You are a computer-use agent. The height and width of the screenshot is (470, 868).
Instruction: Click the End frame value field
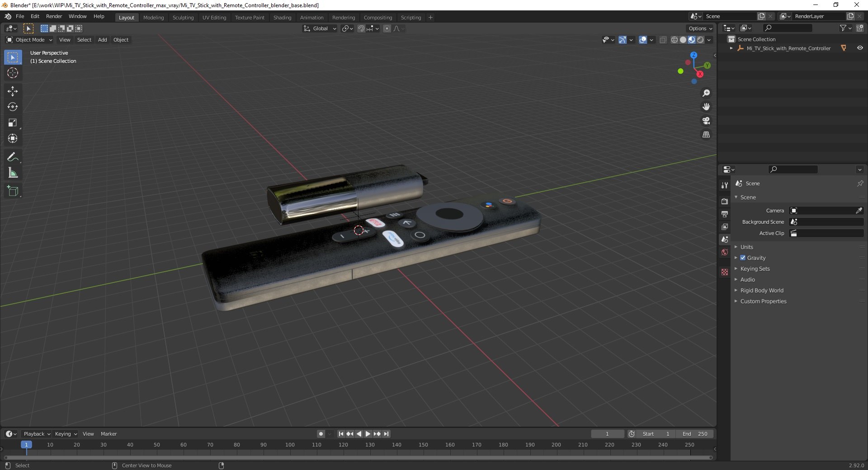(695, 434)
